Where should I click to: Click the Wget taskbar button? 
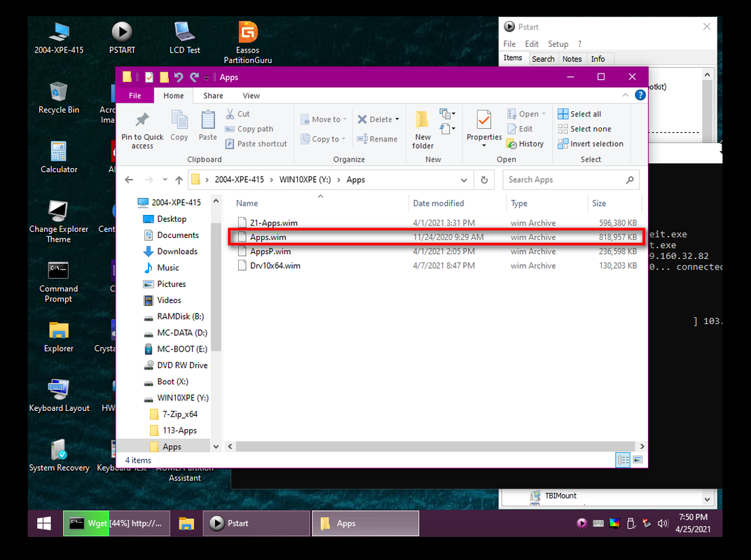pos(116,523)
